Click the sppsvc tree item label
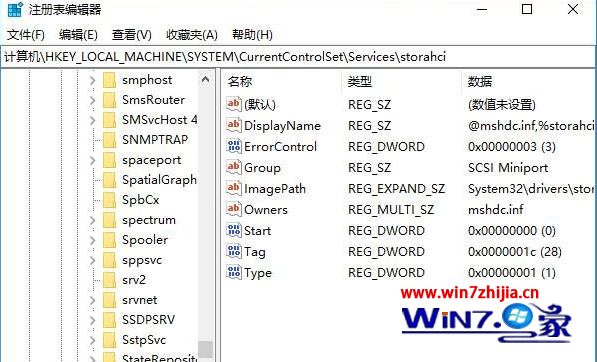 [142, 260]
